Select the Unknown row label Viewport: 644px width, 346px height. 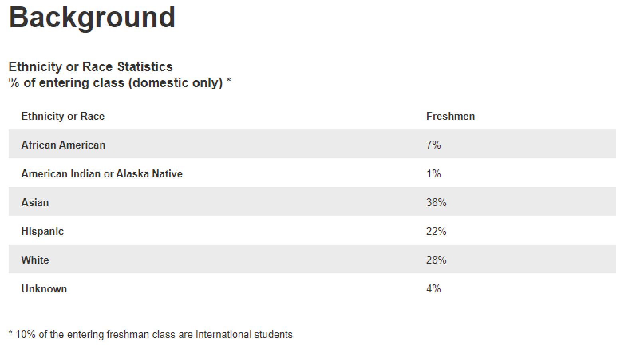pyautogui.click(x=44, y=289)
